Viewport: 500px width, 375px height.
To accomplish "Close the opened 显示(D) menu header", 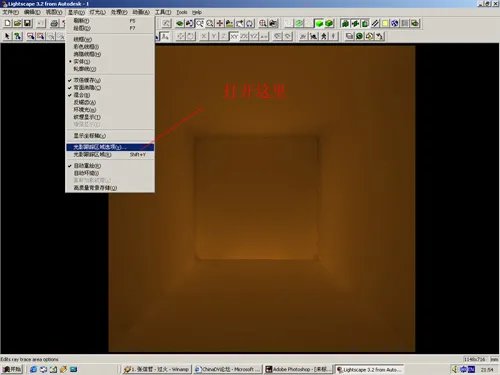I will pyautogui.click(x=76, y=12).
